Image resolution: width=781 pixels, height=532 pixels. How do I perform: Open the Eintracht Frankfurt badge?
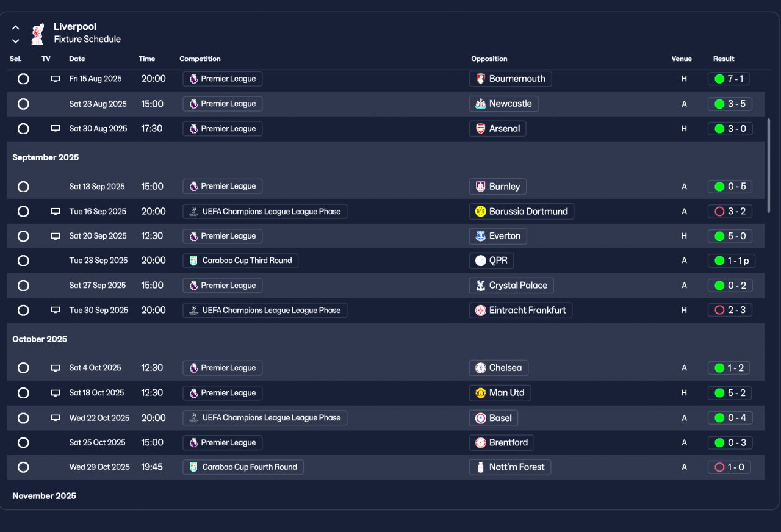pos(481,311)
